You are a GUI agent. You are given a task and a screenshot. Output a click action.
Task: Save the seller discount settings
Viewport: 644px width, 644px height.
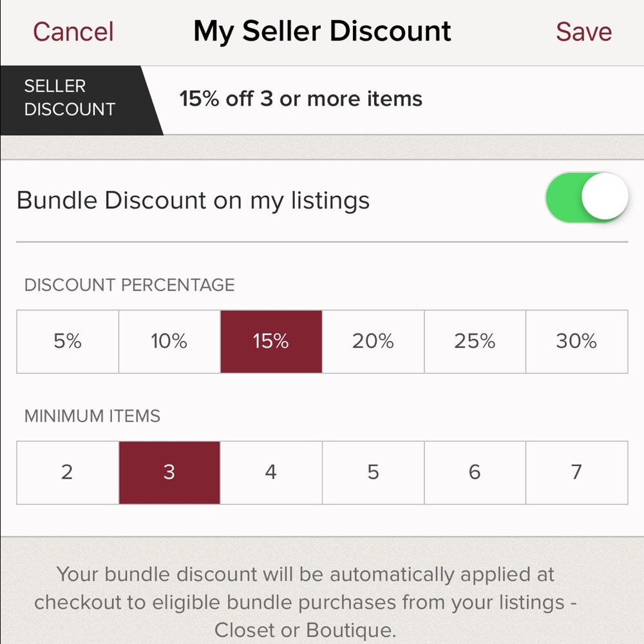point(583,31)
